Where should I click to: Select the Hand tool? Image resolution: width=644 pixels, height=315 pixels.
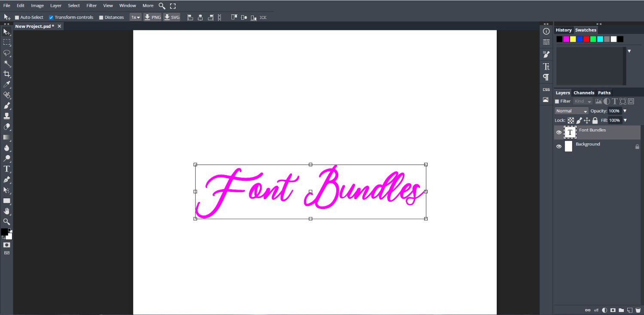7,211
